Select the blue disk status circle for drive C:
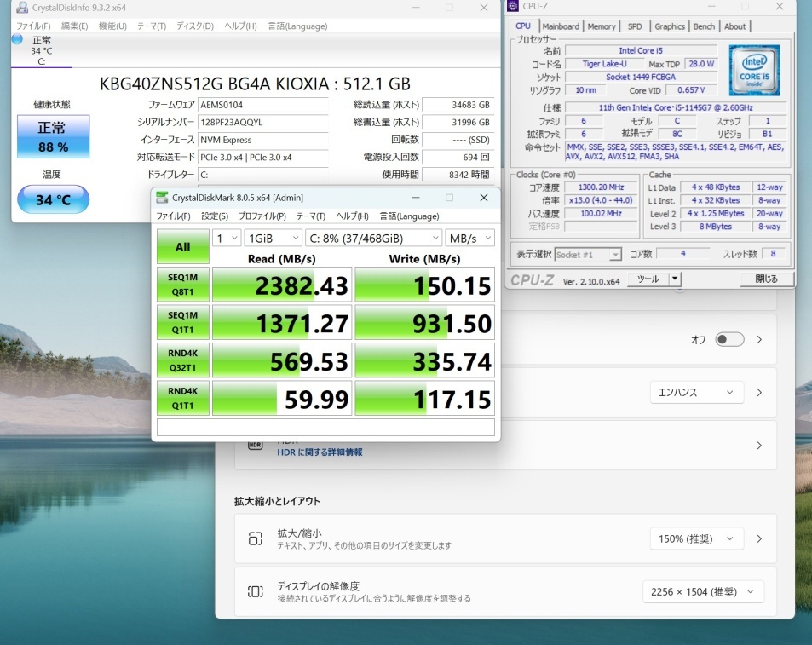This screenshot has width=812, height=645. (17, 39)
